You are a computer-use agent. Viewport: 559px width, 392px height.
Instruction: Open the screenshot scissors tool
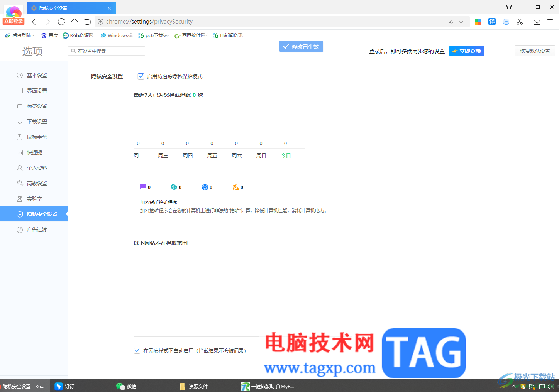[520, 21]
